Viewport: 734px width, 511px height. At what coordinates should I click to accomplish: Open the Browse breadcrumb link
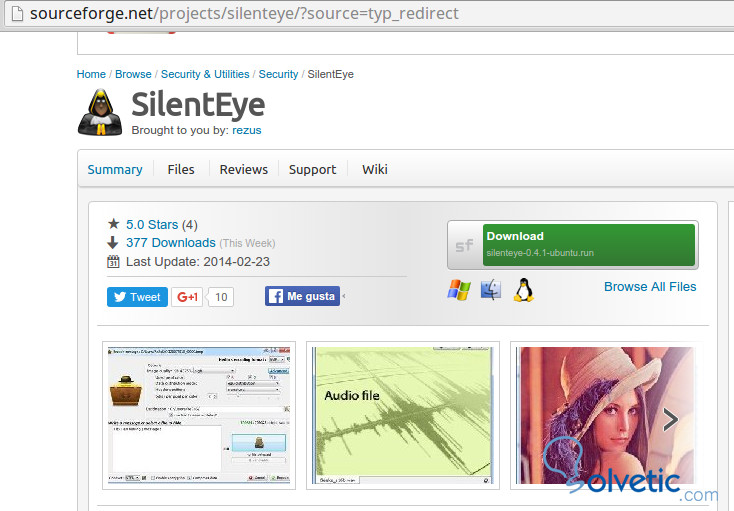click(133, 74)
